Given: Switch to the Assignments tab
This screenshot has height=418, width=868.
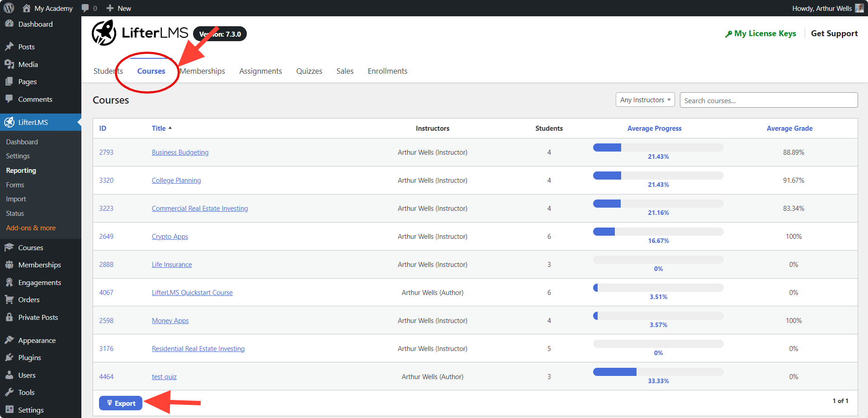Looking at the screenshot, I should coord(260,71).
